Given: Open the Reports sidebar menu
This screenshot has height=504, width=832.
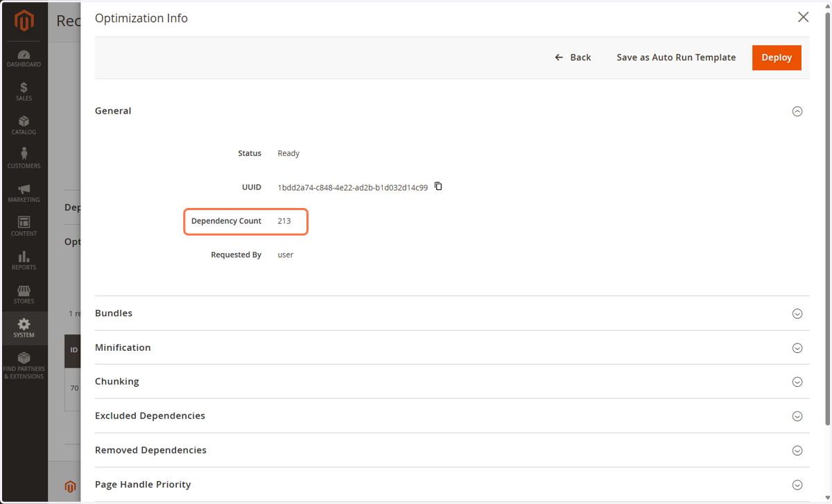Looking at the screenshot, I should pos(24,261).
